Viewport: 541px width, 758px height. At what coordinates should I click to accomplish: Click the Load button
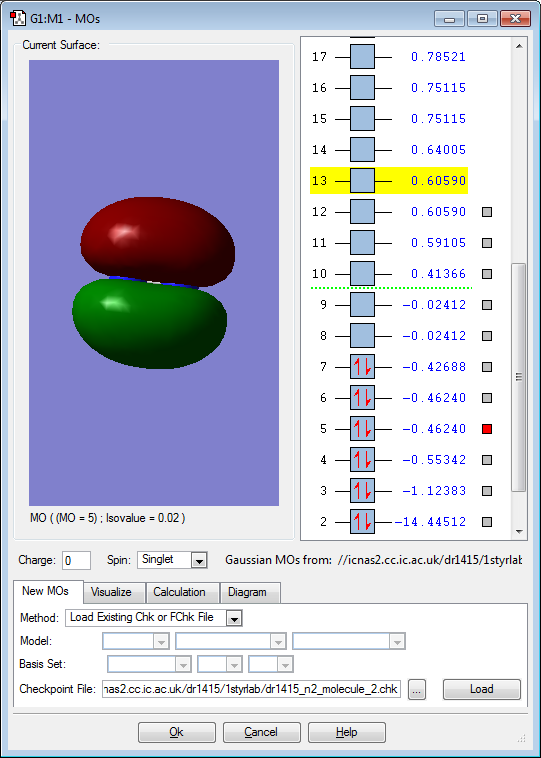(x=482, y=689)
